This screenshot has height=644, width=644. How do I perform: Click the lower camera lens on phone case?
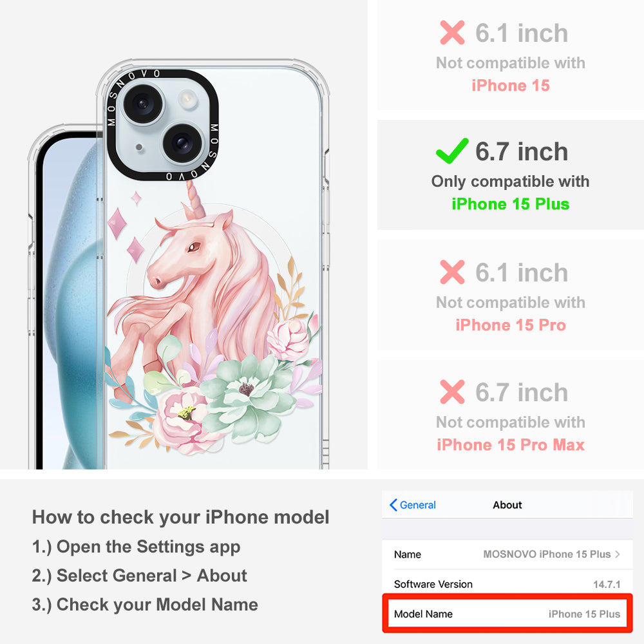coord(182,144)
